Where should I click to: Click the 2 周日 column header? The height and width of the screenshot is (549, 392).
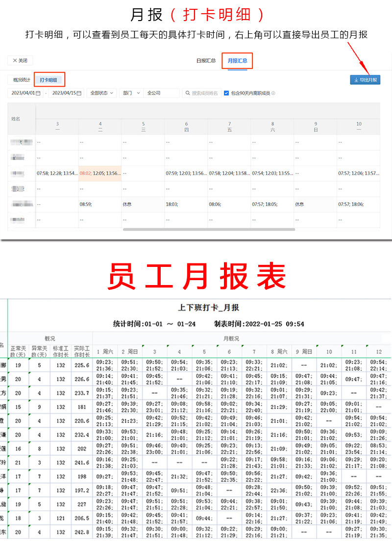(130, 352)
